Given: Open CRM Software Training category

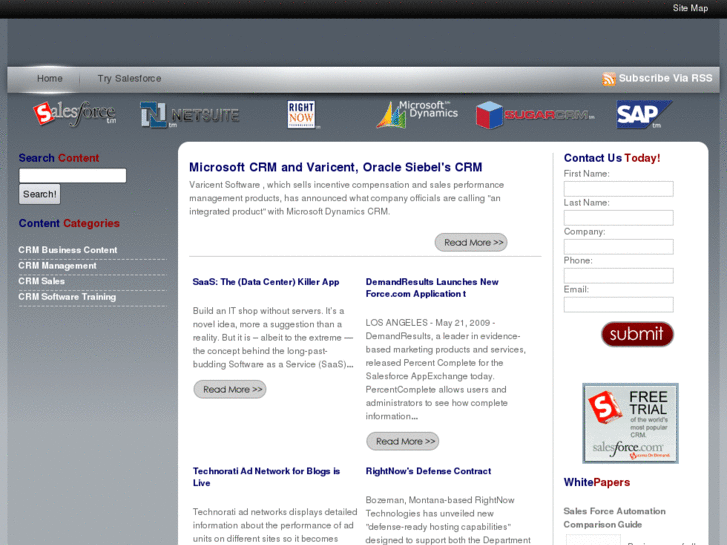Looking at the screenshot, I should [x=67, y=297].
